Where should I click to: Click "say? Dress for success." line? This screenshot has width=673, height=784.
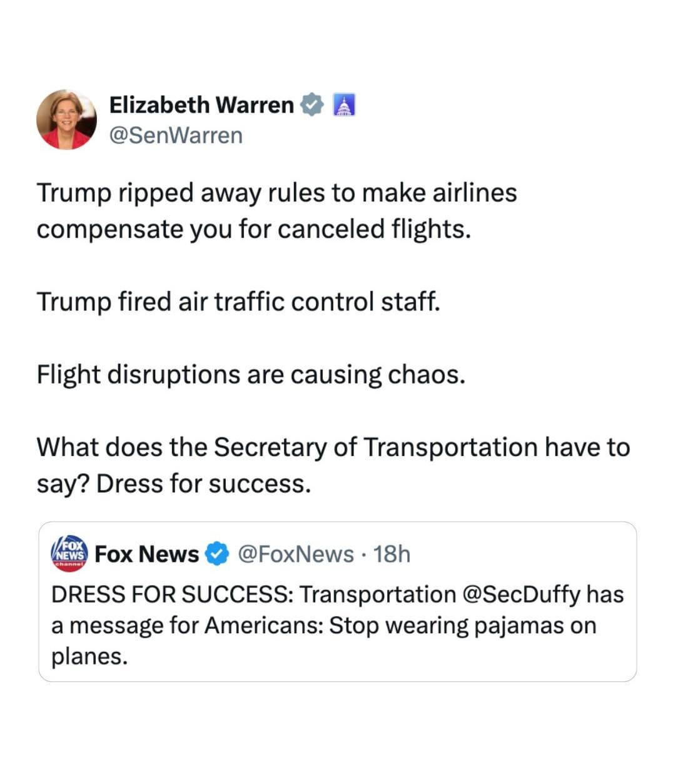pos(173,484)
